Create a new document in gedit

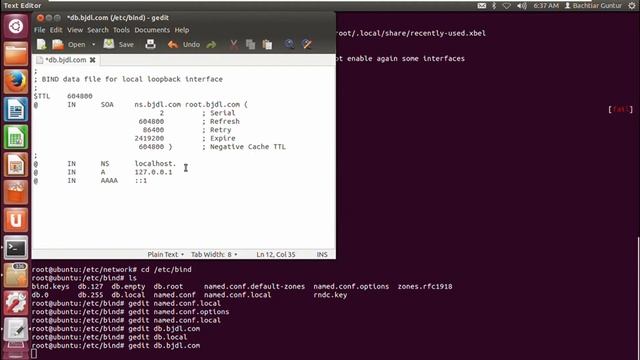click(41, 44)
